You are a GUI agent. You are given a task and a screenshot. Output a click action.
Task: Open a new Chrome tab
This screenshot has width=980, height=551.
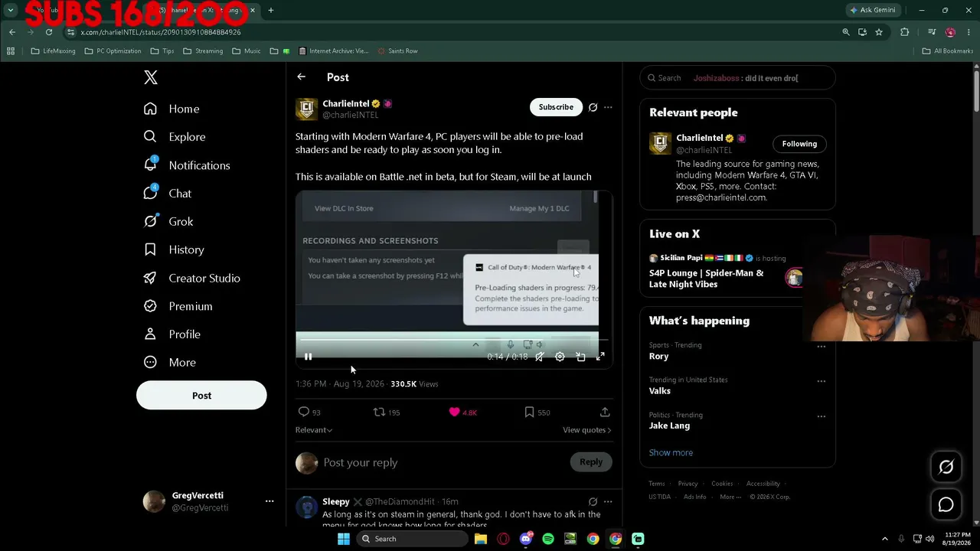pyautogui.click(x=270, y=11)
